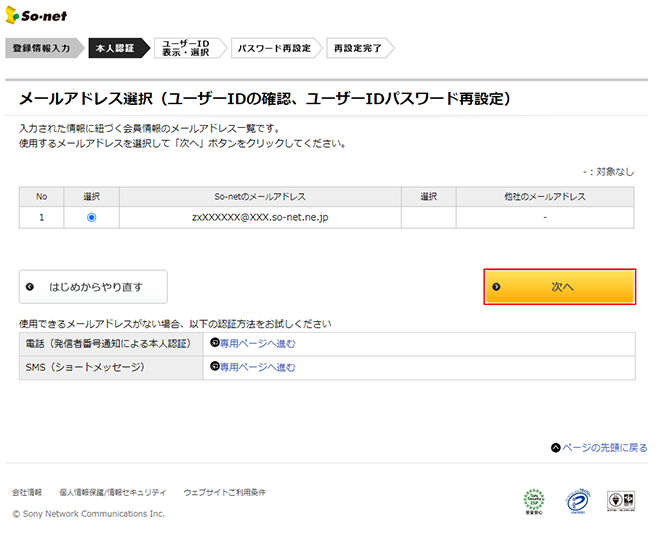
Task: Click the パスワード再設定 step
Action: point(272,48)
